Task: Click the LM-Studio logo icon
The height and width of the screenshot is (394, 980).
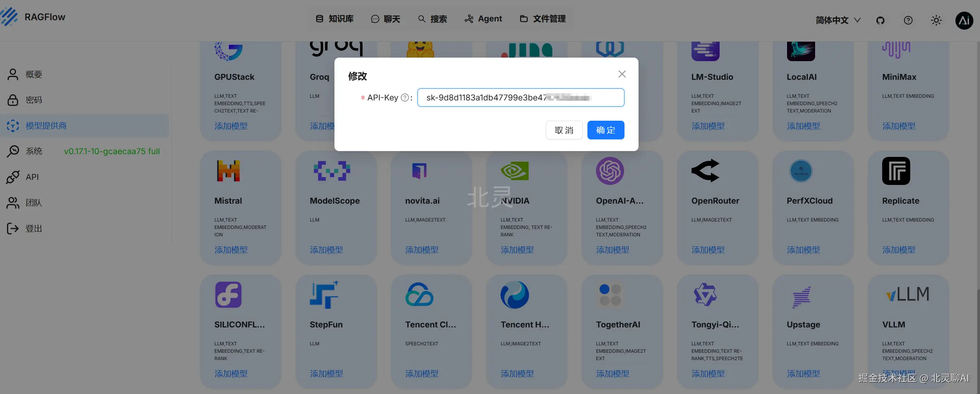Action: click(x=705, y=51)
